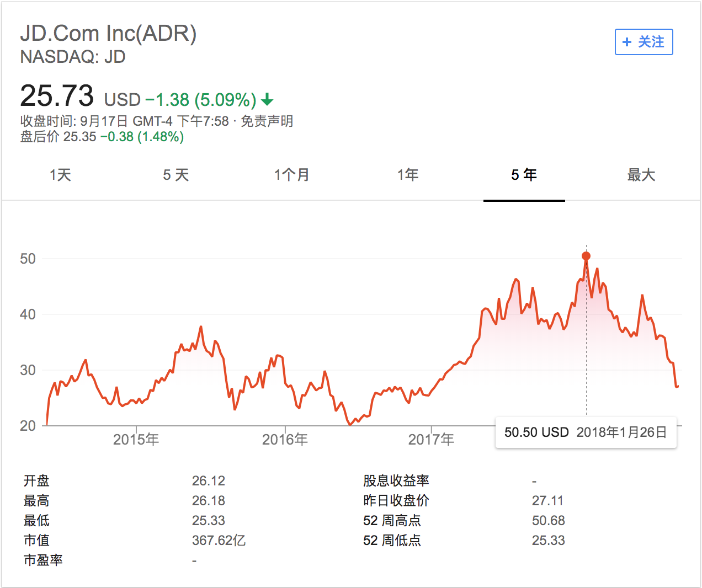This screenshot has height=588, width=702.
Task: Click the y-axis label 50
Action: 28,259
